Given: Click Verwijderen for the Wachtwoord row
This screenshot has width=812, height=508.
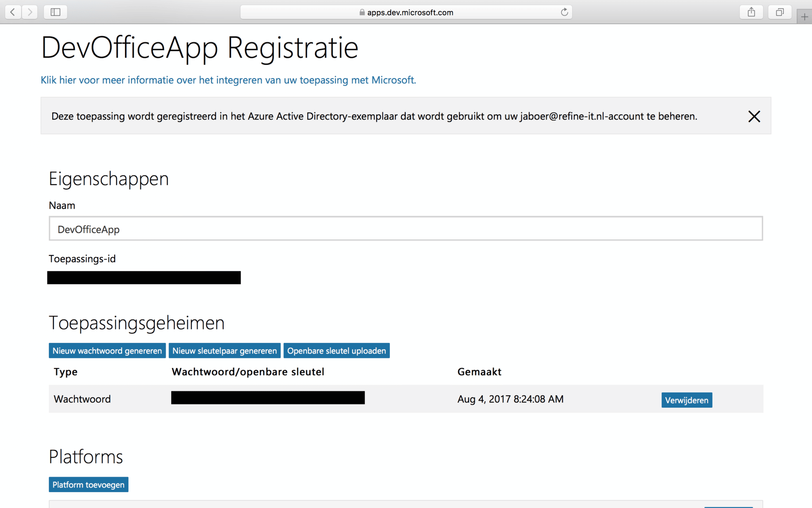Looking at the screenshot, I should coord(687,400).
